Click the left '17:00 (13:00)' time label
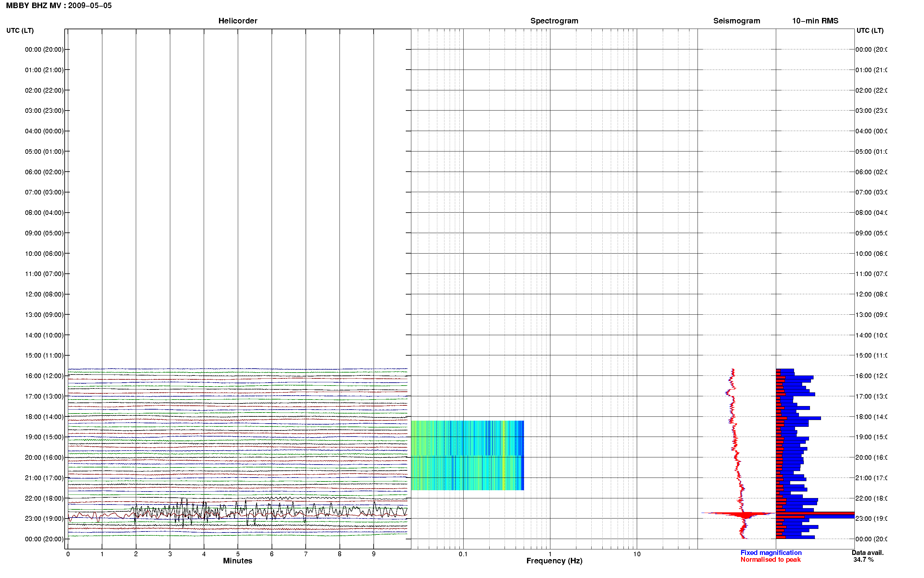The width and height of the screenshot is (924, 578). coord(44,396)
